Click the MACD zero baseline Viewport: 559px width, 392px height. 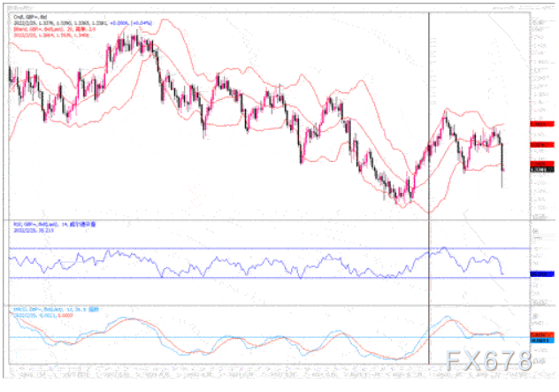[x=269, y=337]
